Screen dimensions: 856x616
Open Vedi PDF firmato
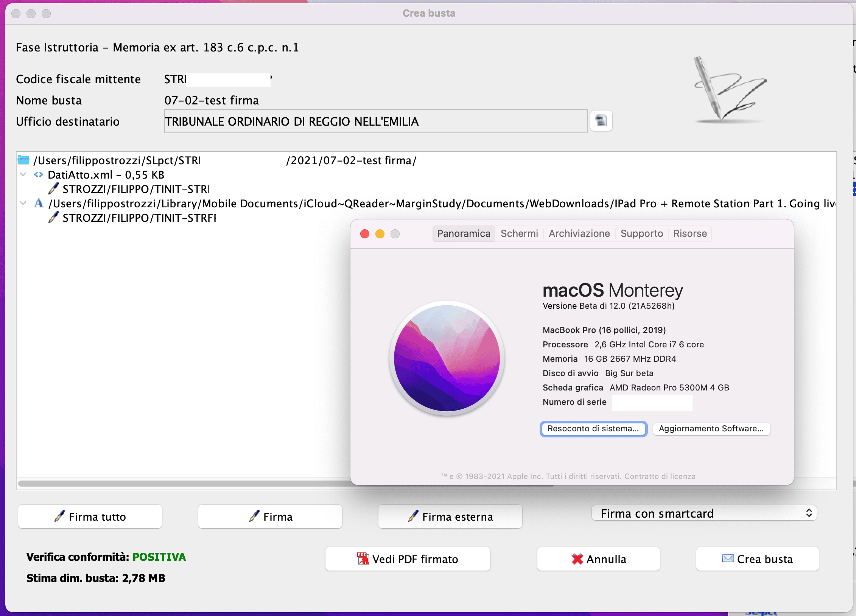pyautogui.click(x=408, y=559)
